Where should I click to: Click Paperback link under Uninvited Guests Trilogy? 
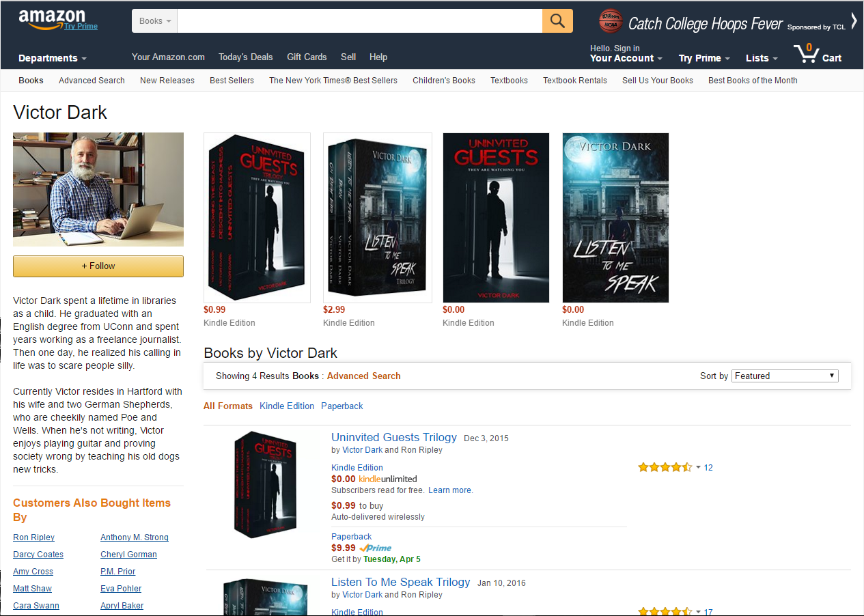pyautogui.click(x=352, y=537)
